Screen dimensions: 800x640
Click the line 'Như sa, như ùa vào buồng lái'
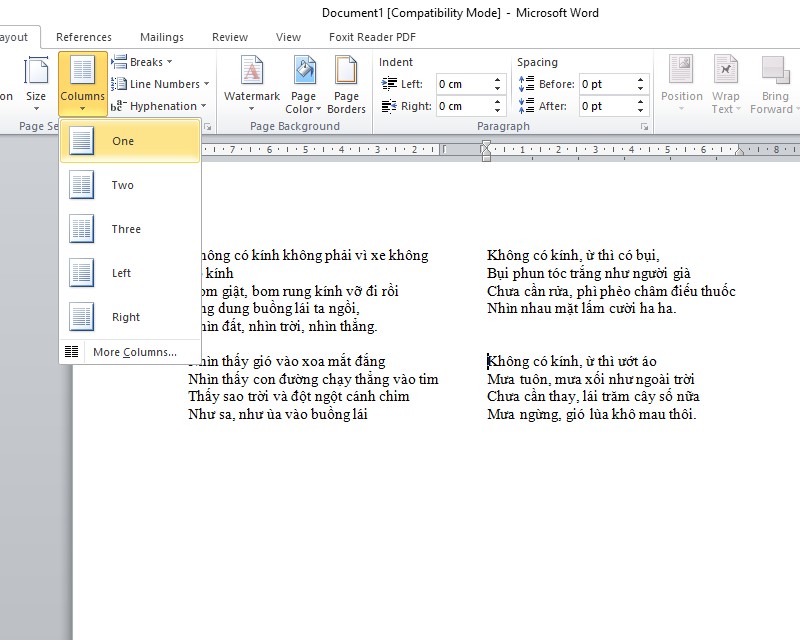tap(278, 414)
